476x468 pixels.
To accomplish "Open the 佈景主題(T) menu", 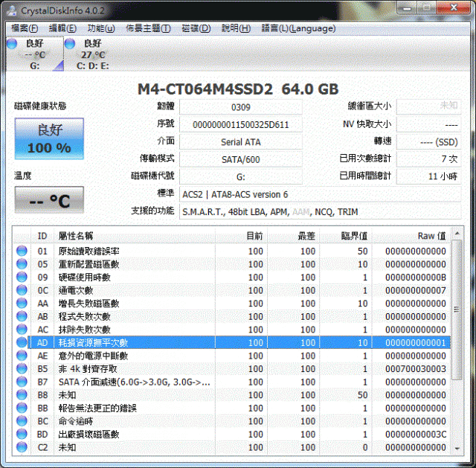I will [x=148, y=28].
